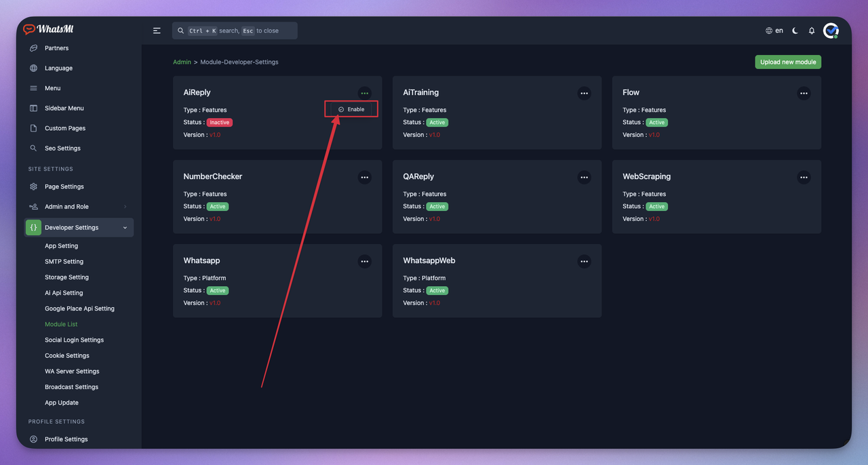
Task: Click the WhatsMl logo
Action: pos(48,29)
